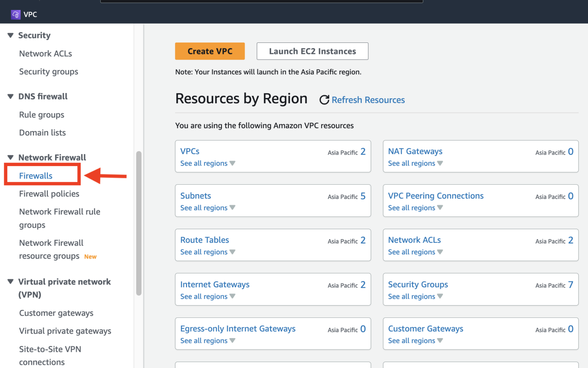The height and width of the screenshot is (368, 588).
Task: Click the Launch EC2 Instances button
Action: [x=312, y=51]
